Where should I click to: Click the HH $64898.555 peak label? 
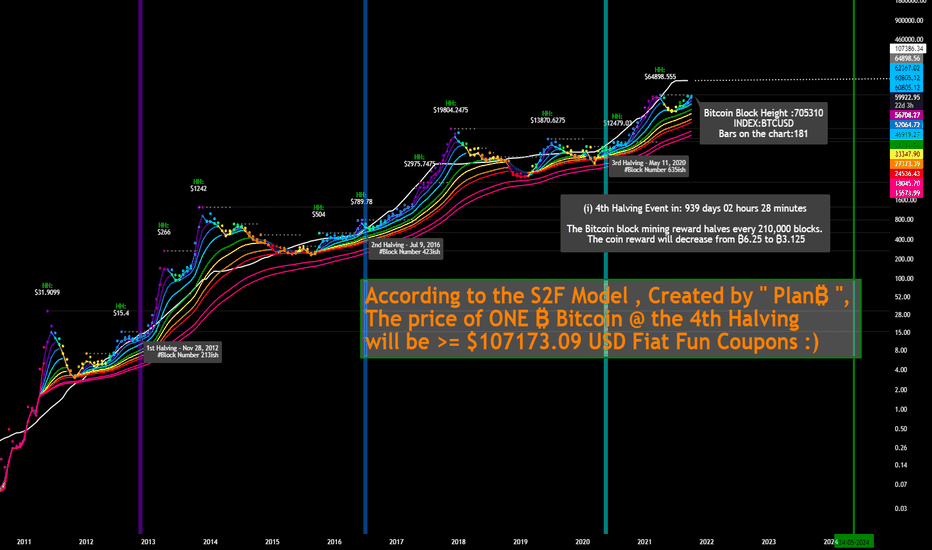coord(660,73)
